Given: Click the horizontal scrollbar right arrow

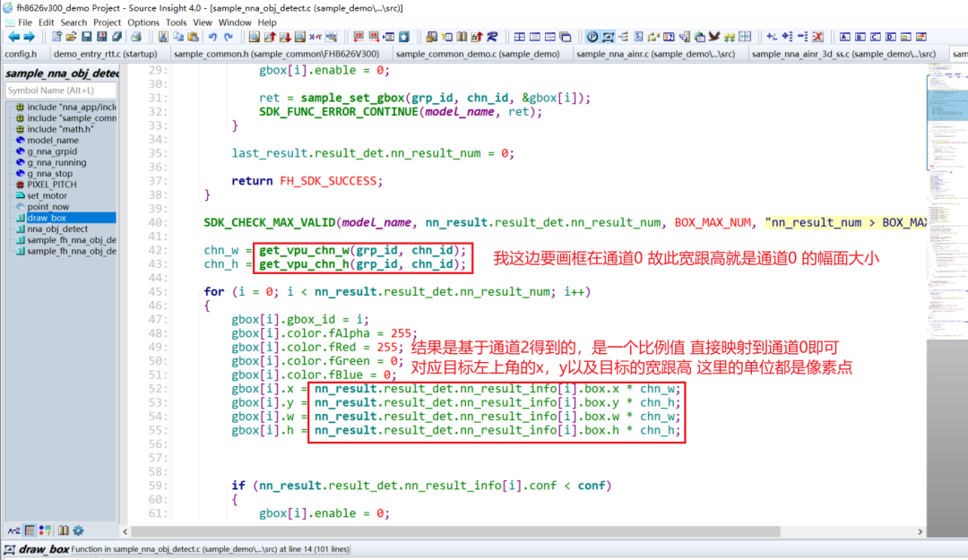Looking at the screenshot, I should pyautogui.click(x=920, y=531).
